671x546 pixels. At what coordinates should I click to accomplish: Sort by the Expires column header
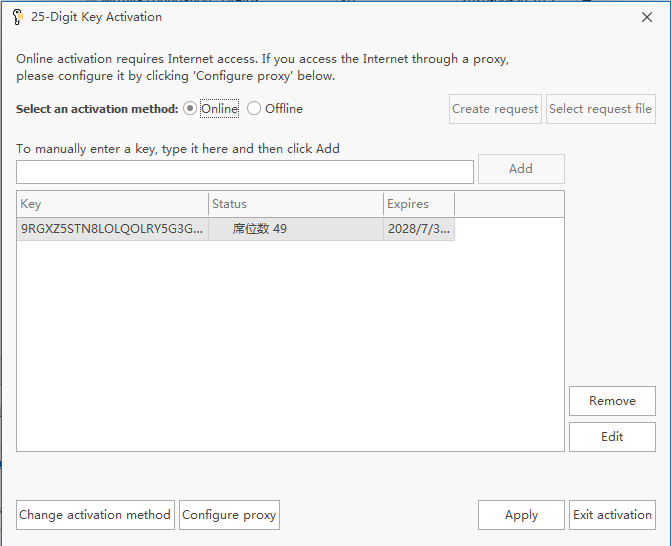(x=419, y=204)
